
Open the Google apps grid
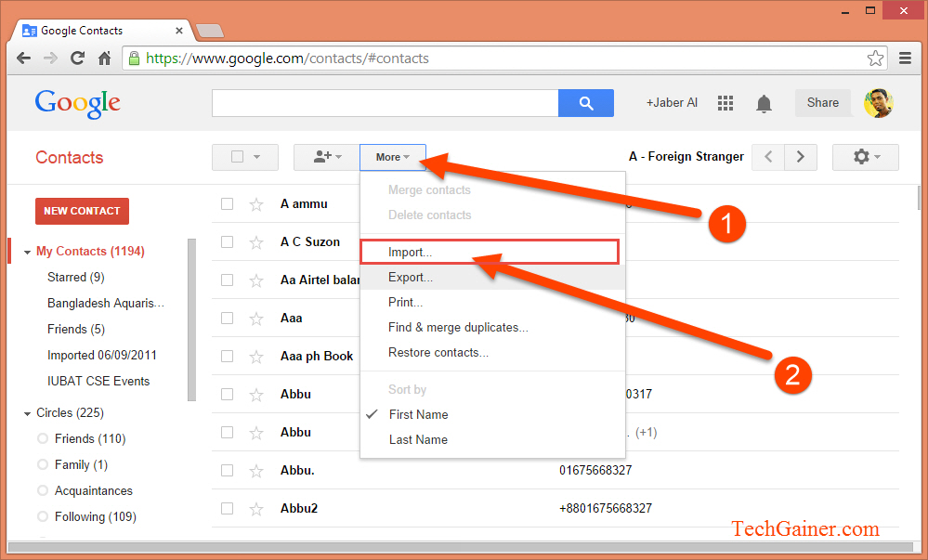pos(725,102)
